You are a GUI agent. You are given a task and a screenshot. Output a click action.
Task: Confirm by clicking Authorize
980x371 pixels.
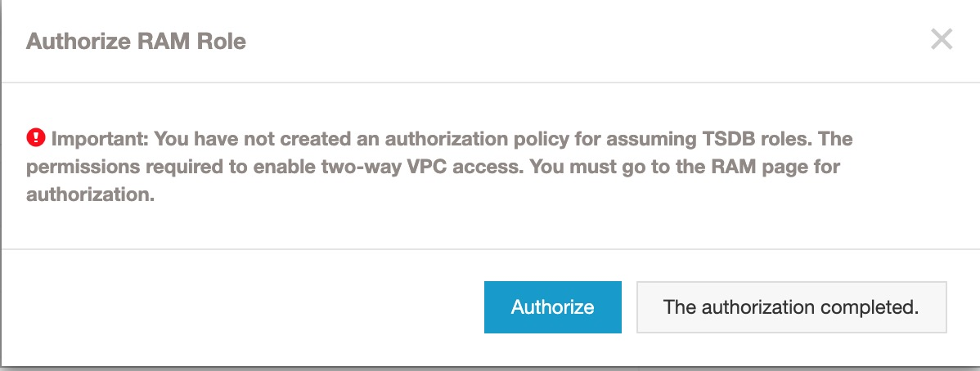[x=552, y=306]
